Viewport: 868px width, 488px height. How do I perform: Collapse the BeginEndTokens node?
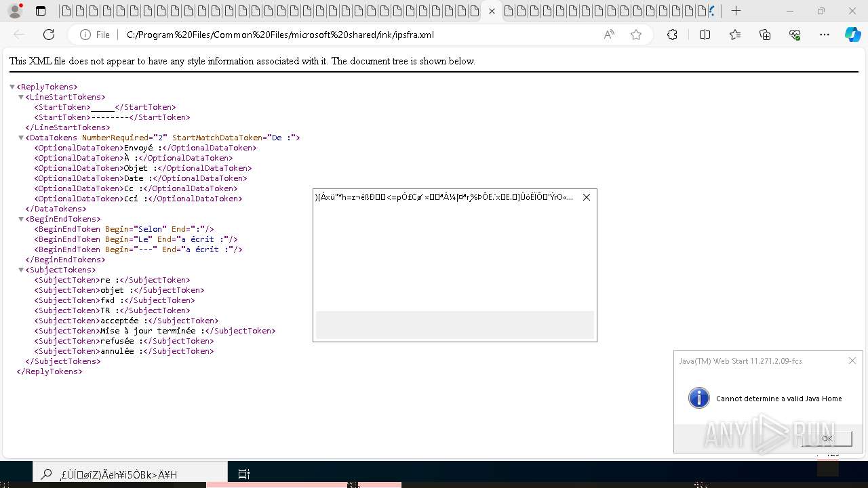tap(21, 219)
